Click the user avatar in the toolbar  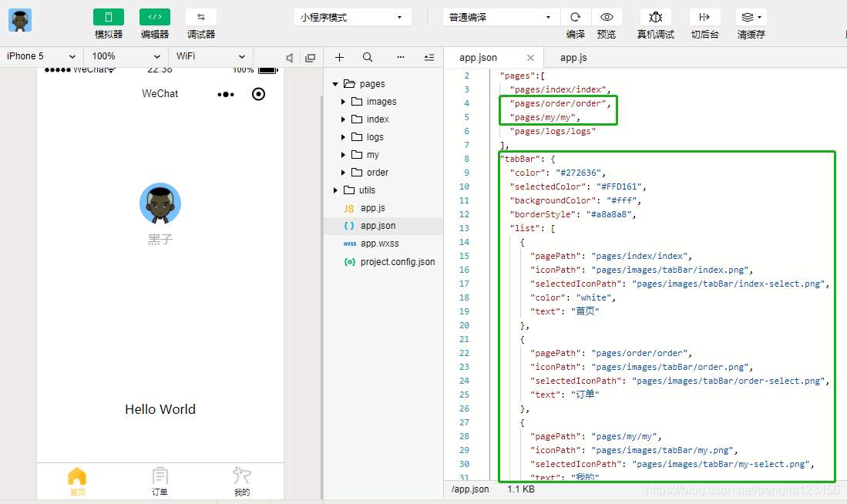[20, 20]
